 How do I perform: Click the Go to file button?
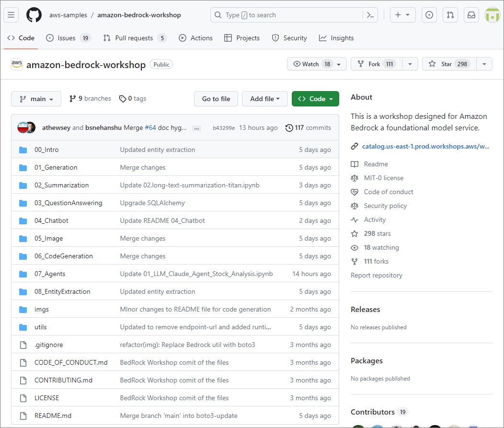[x=216, y=99]
